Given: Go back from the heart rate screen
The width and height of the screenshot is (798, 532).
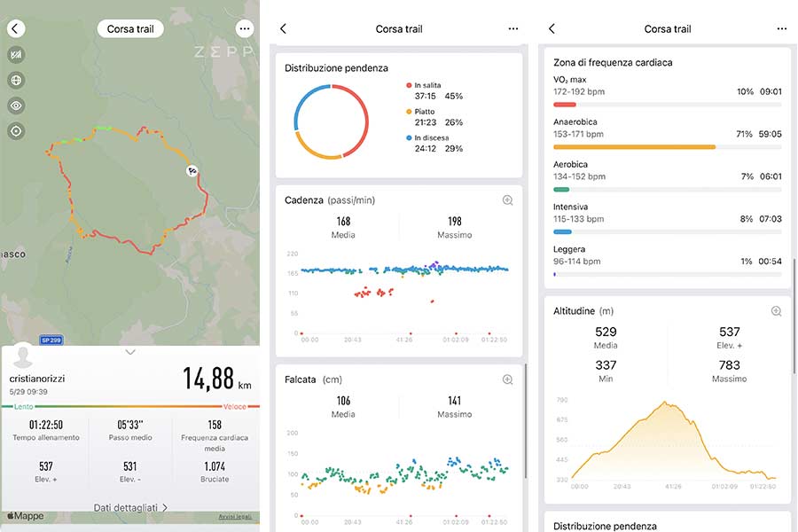Looking at the screenshot, I should [x=552, y=28].
